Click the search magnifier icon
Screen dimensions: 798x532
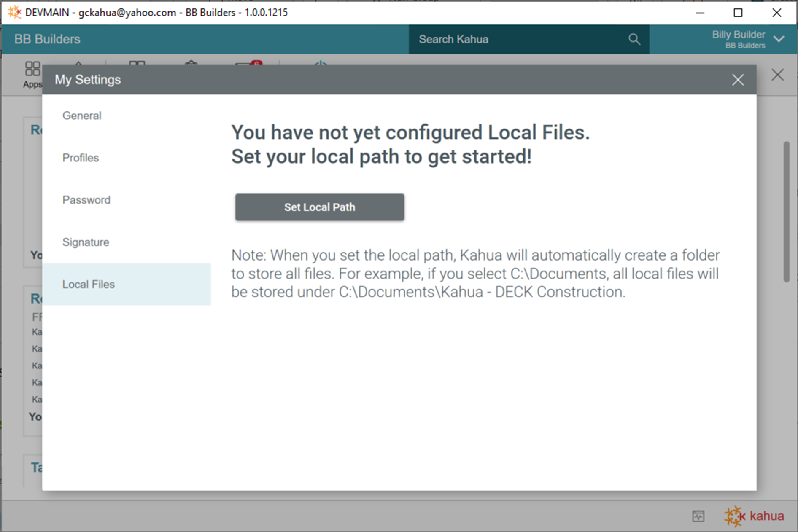(x=634, y=39)
